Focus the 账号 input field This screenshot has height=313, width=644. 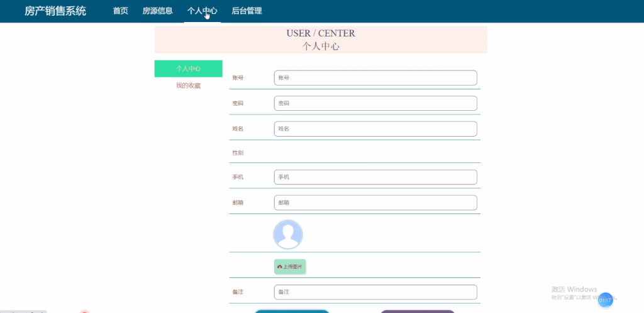[x=375, y=78]
